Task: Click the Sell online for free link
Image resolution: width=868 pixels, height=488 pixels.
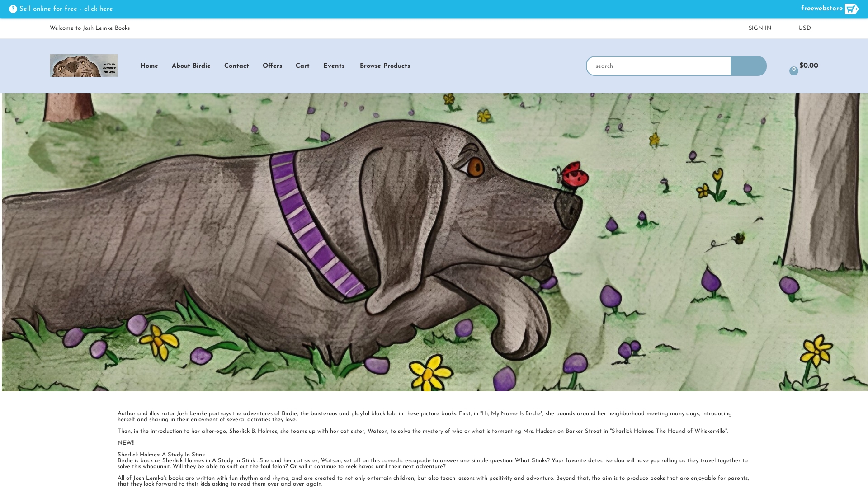Action: click(x=66, y=9)
